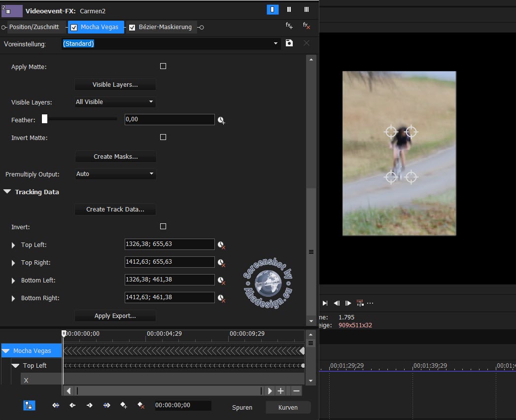Click the remove plug-in fx icon
The width and height of the screenshot is (516, 420).
coord(307,26)
